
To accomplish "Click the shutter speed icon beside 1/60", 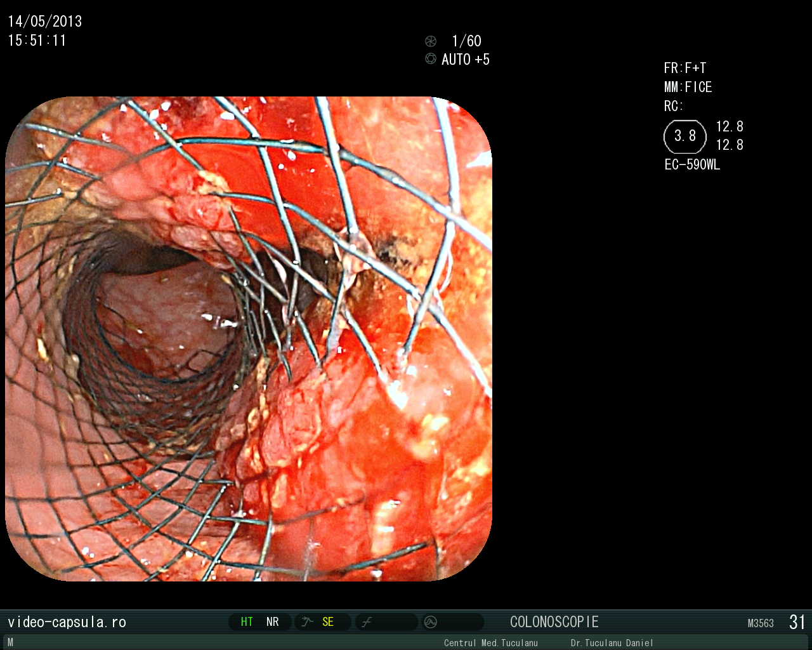I will 431,41.
